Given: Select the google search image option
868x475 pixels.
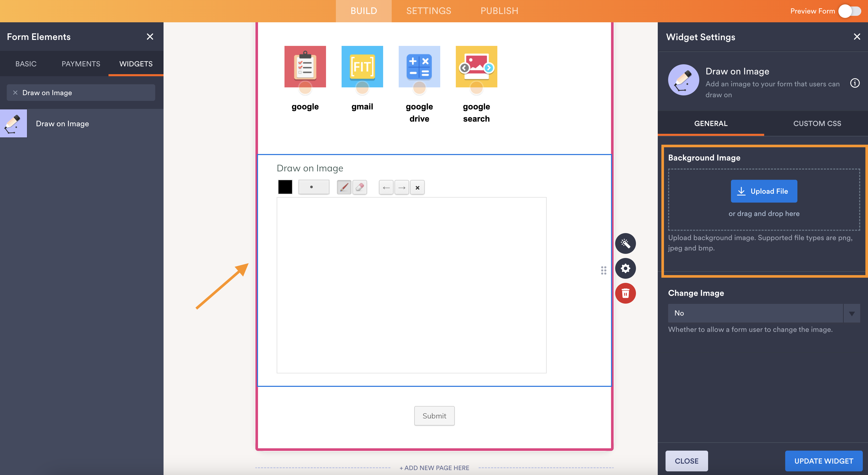Looking at the screenshot, I should tap(476, 67).
